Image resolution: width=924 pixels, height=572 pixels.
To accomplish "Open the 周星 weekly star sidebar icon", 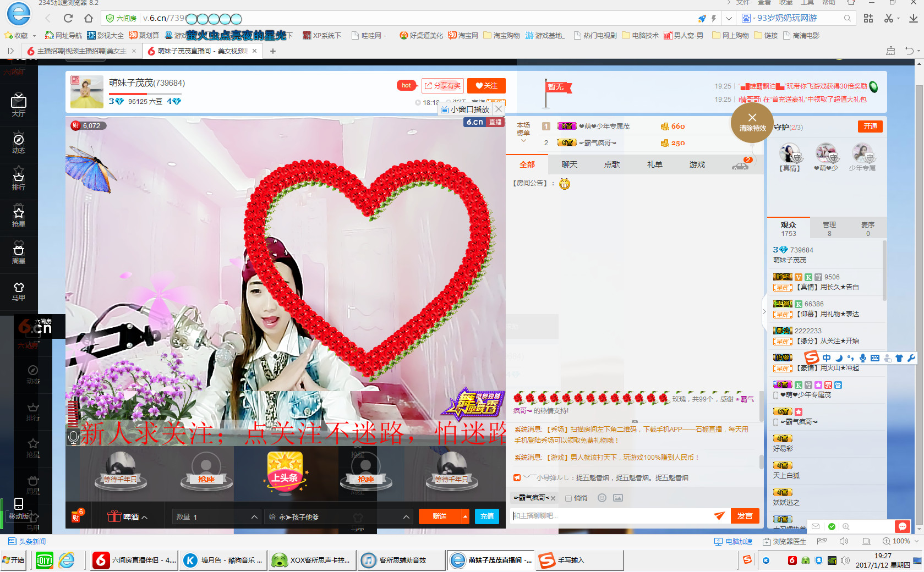I will [19, 254].
